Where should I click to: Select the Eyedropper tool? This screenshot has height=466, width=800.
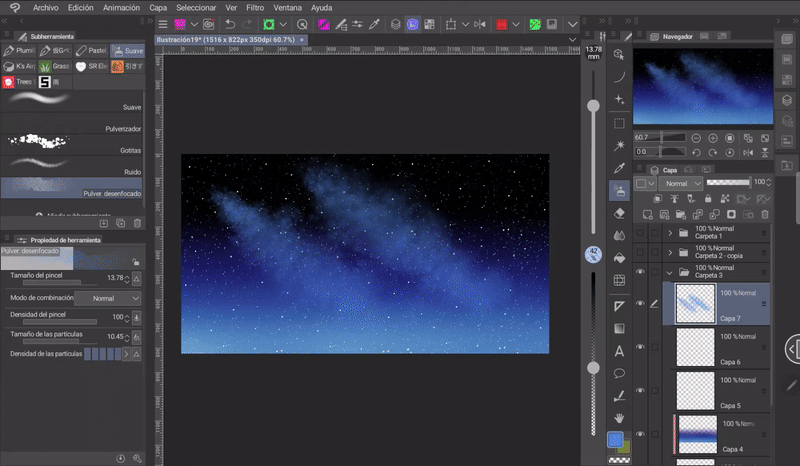point(619,168)
